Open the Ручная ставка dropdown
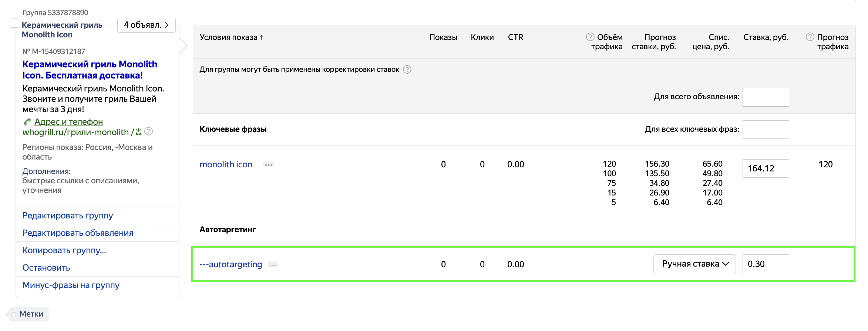Image resolution: width=868 pixels, height=331 pixels. pos(694,264)
